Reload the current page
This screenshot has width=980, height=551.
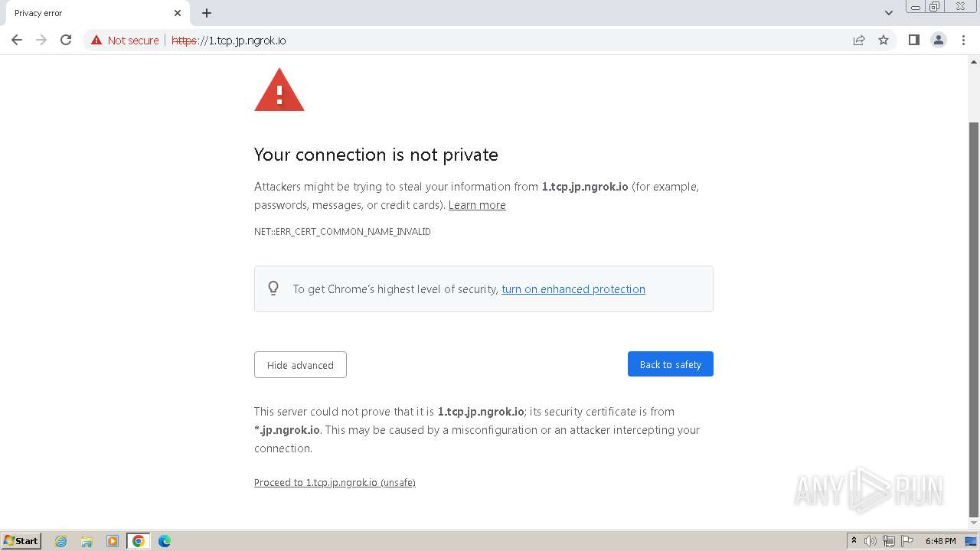point(66,40)
